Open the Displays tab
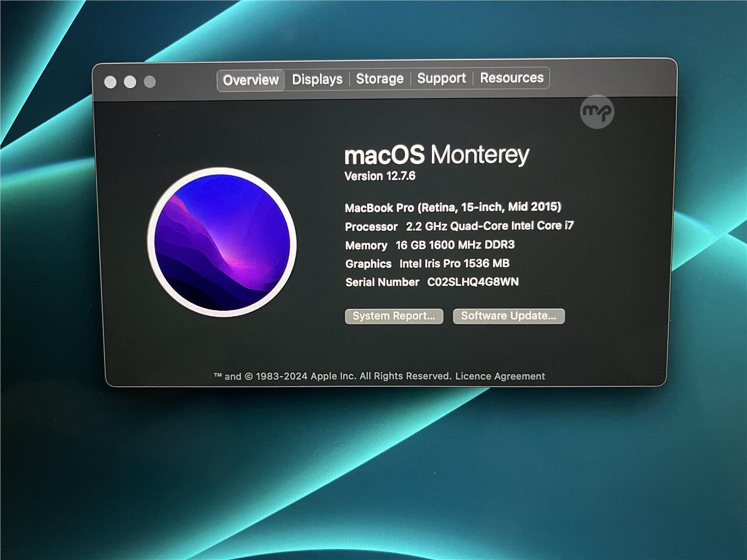Viewport: 747px width, 560px height. point(317,79)
